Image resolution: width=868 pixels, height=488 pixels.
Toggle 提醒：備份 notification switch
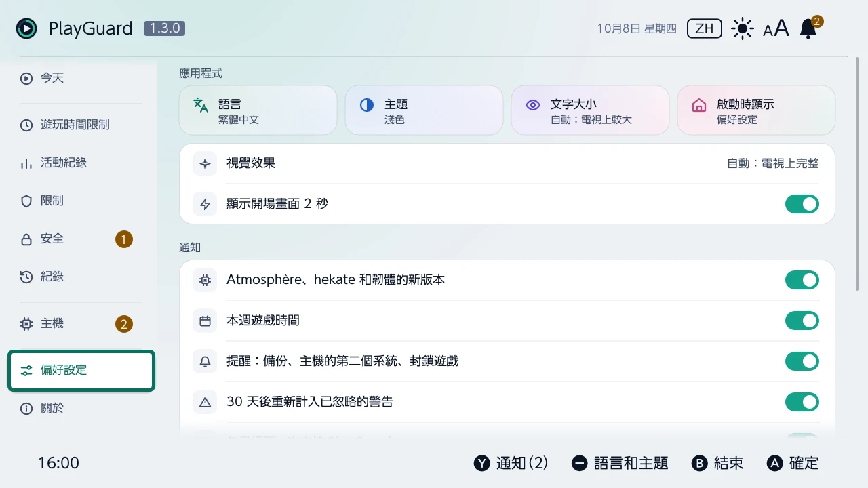(x=802, y=361)
